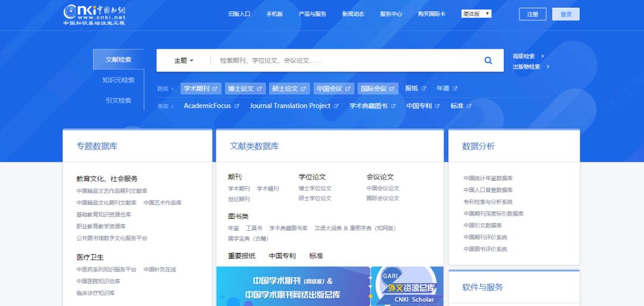
Task: Click external link icon next to 报纸
Action: [x=424, y=89]
